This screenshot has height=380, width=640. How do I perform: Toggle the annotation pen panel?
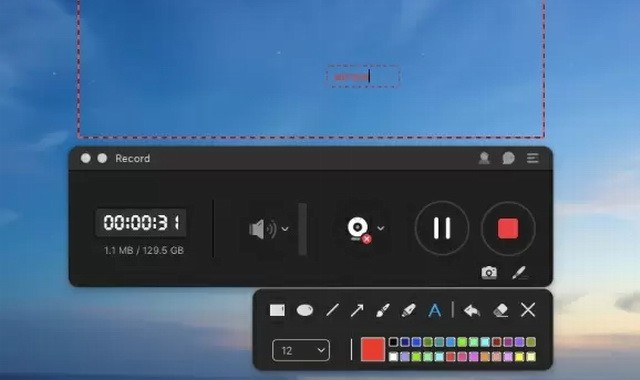(520, 272)
